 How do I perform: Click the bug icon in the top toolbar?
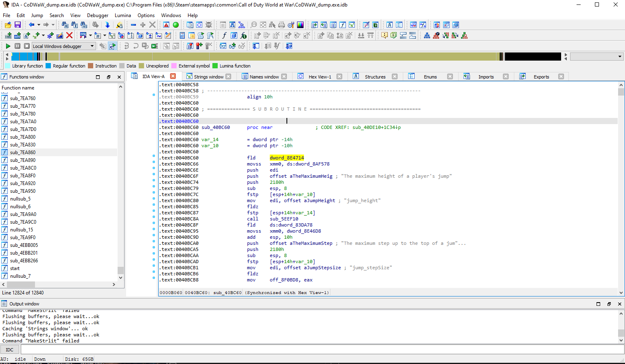209,25
